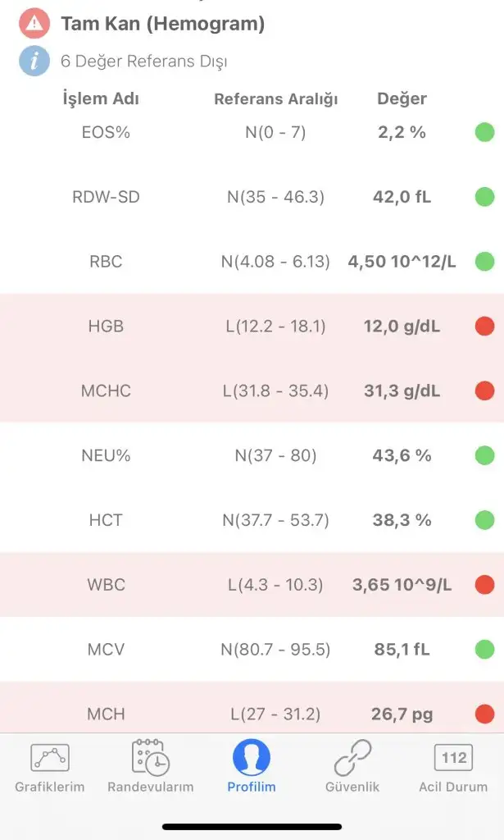This screenshot has height=840, width=504.
Task: Select the MCHC result row
Action: (x=252, y=390)
